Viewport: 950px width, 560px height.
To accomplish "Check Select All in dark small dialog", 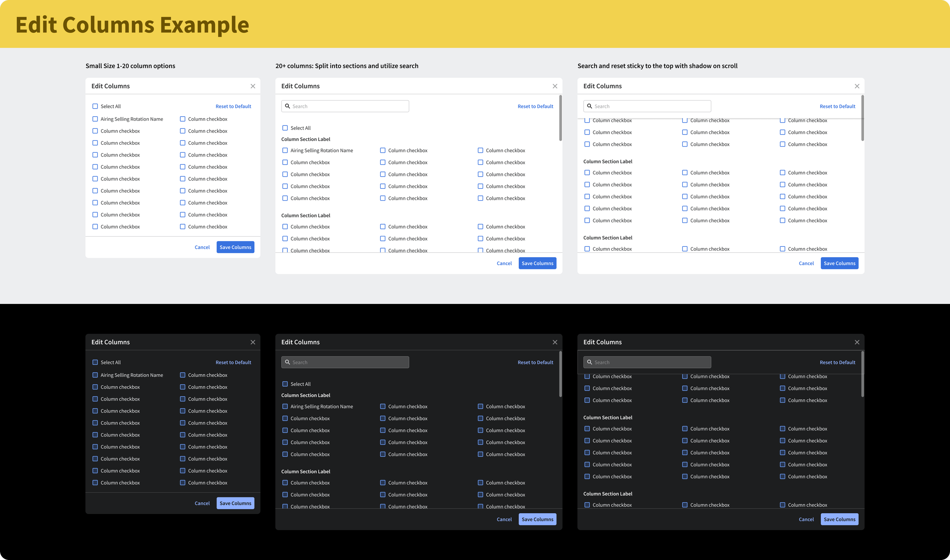I will click(x=95, y=362).
